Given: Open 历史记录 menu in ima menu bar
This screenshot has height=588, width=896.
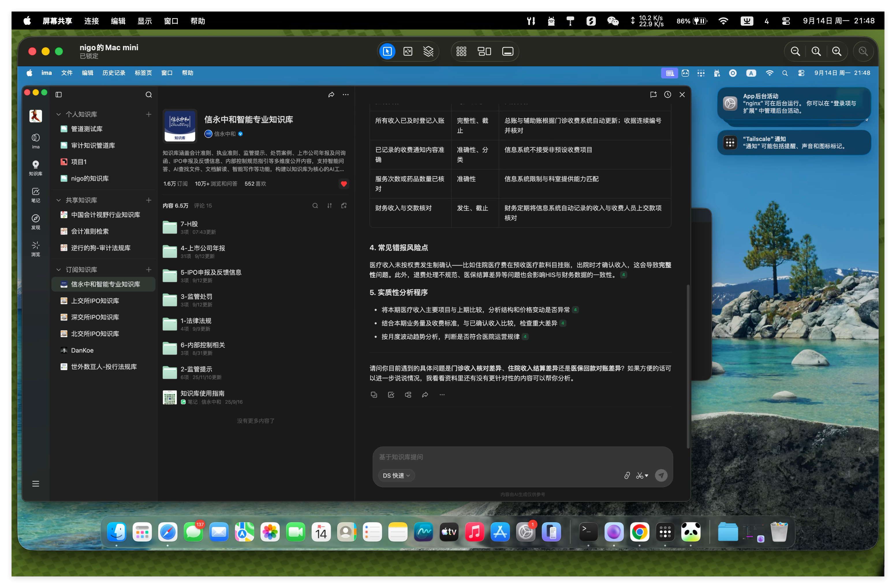Looking at the screenshot, I should (x=114, y=73).
